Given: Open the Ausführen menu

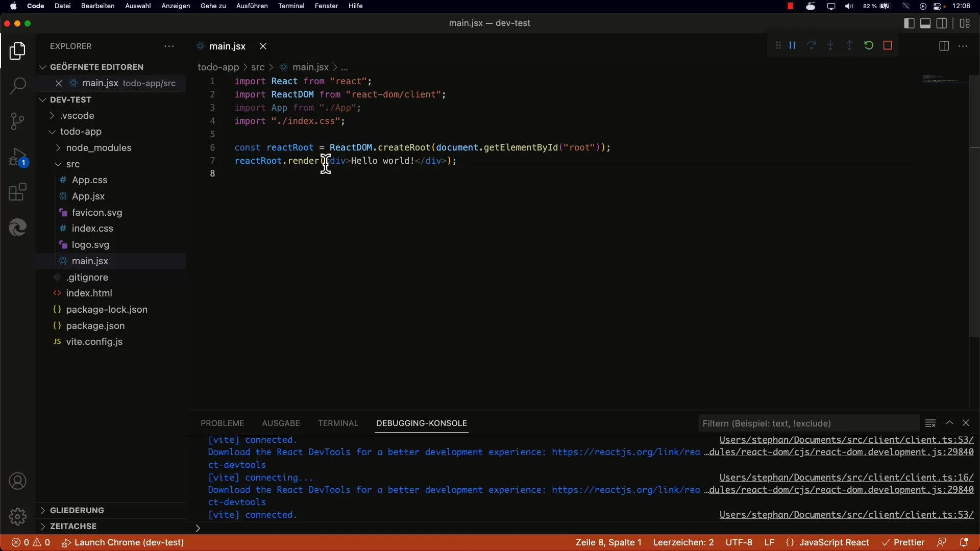Looking at the screenshot, I should (x=252, y=6).
